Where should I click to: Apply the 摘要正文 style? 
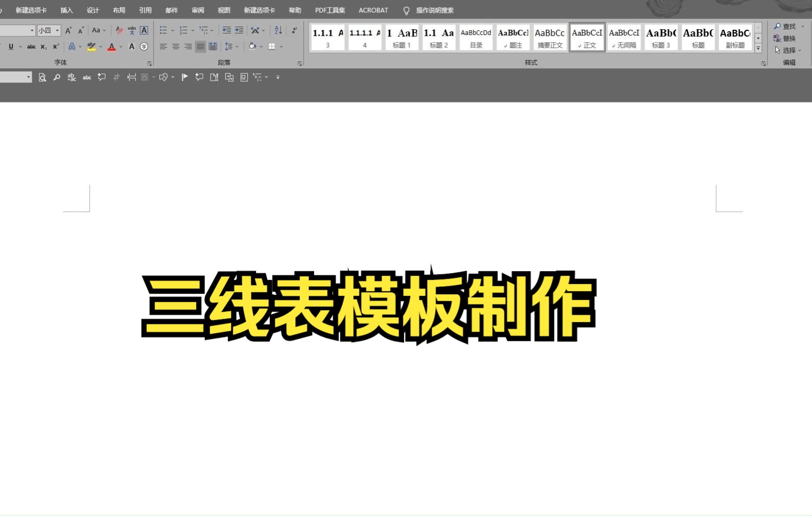pyautogui.click(x=550, y=37)
